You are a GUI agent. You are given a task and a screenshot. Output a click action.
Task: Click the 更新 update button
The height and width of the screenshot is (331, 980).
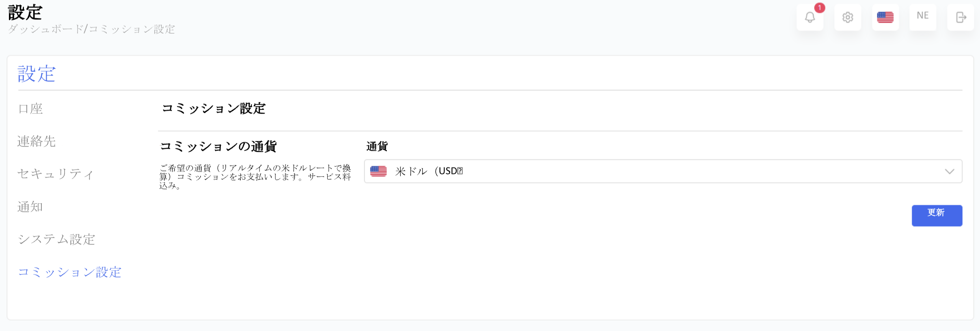click(937, 215)
